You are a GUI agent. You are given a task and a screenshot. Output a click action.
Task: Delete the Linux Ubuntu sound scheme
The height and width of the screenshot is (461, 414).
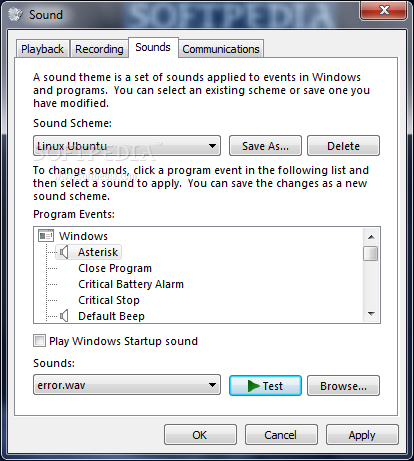(343, 146)
